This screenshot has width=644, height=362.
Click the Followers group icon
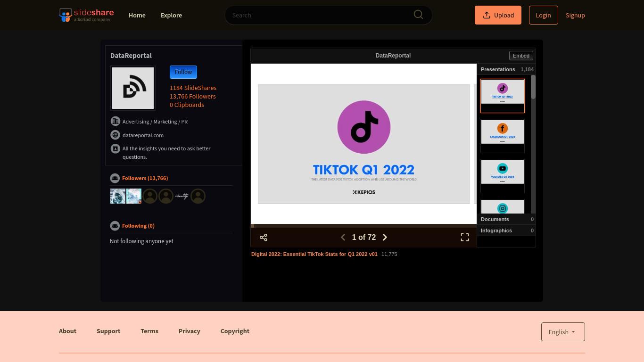(x=115, y=178)
